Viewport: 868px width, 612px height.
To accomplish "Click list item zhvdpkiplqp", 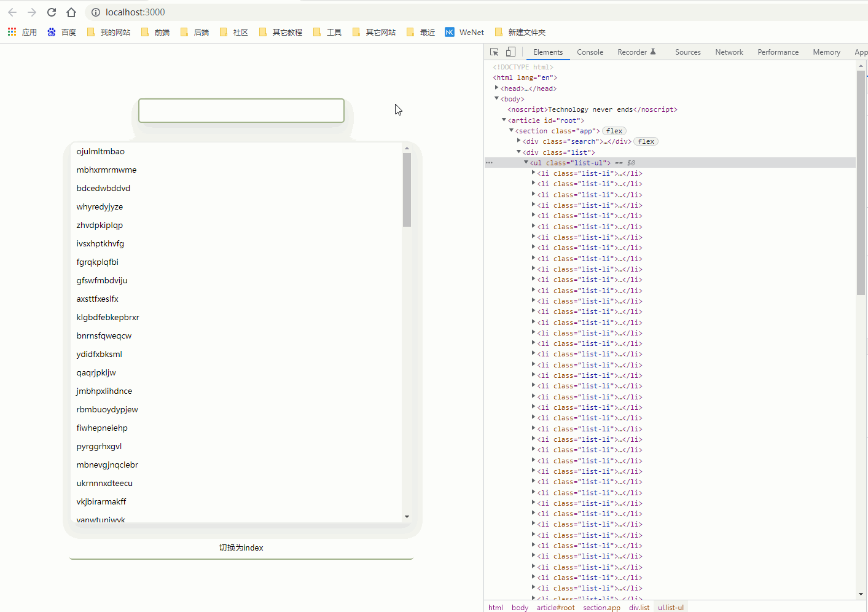I will click(x=100, y=226).
